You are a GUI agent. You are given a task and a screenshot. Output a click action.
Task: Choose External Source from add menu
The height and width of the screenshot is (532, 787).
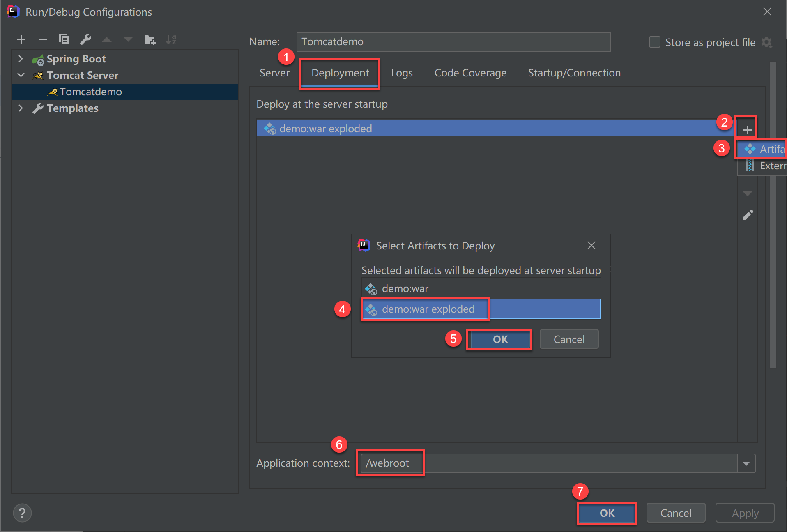pyautogui.click(x=762, y=166)
